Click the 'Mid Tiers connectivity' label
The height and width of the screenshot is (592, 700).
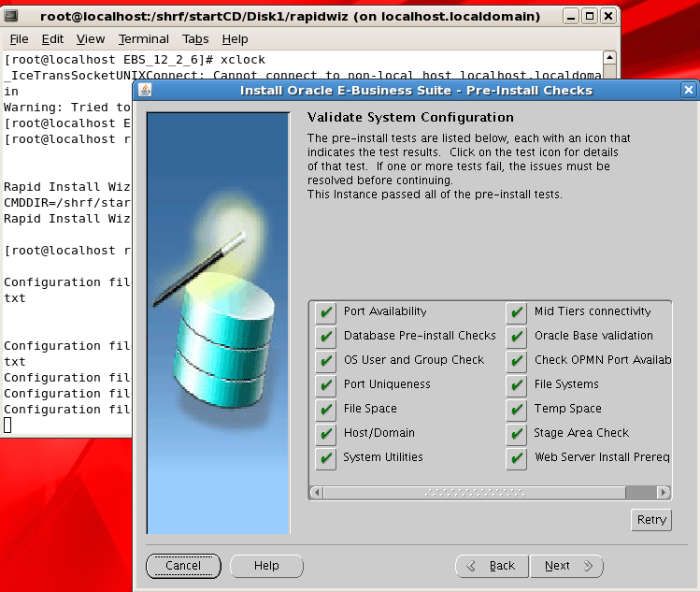pyautogui.click(x=593, y=311)
